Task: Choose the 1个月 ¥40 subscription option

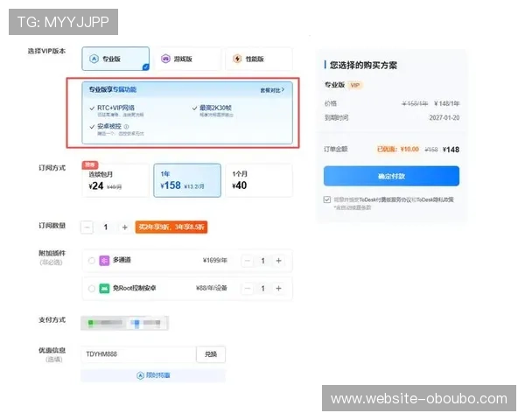Action: [259, 180]
